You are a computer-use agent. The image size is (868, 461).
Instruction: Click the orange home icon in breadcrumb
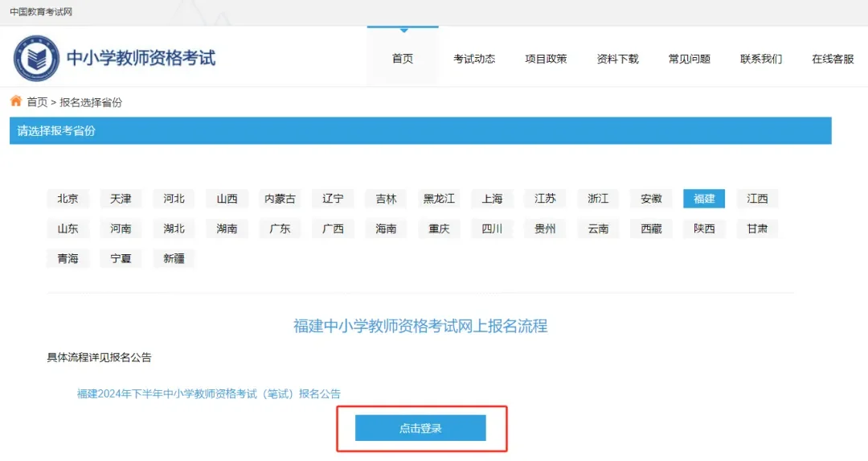[16, 101]
